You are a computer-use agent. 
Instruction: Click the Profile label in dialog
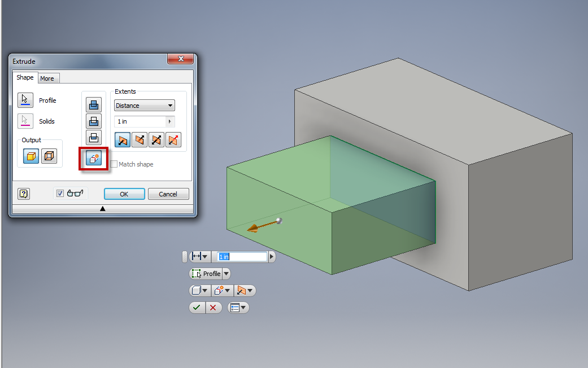coord(47,100)
